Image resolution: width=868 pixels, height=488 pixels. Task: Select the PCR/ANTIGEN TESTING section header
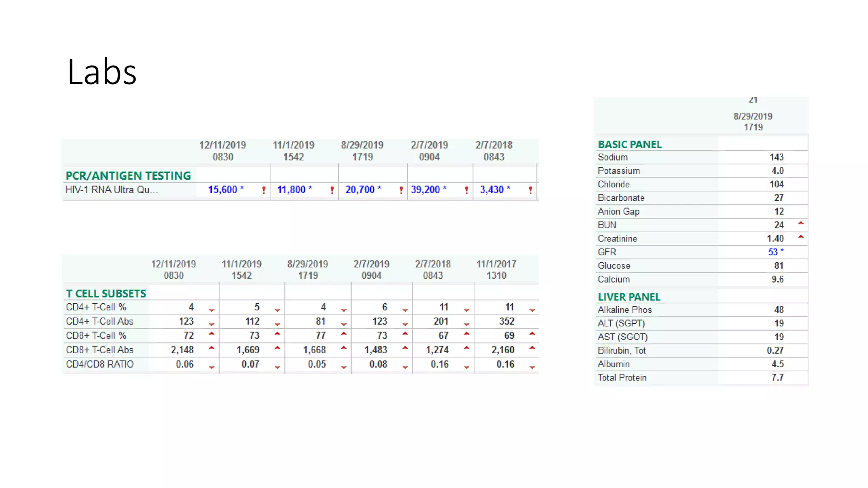pos(128,176)
